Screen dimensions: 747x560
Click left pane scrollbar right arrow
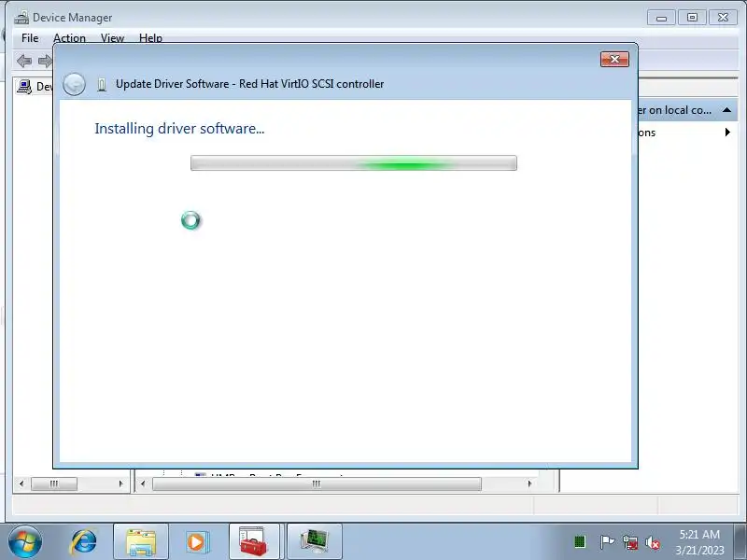click(x=120, y=483)
